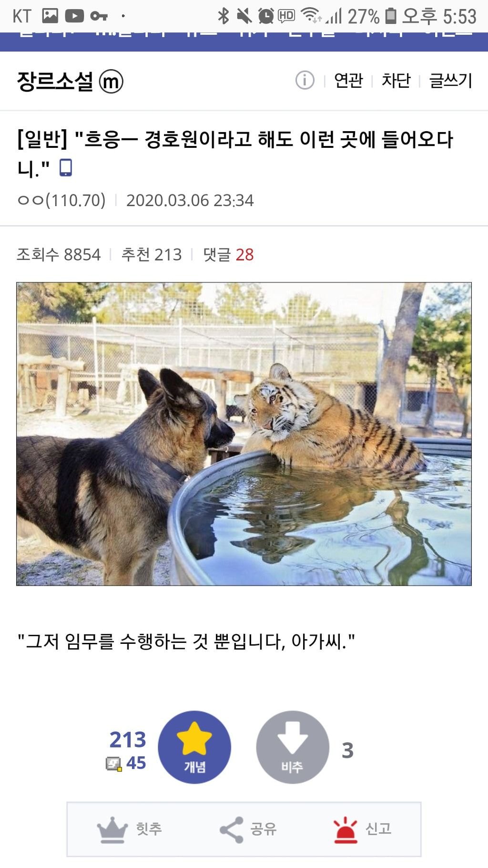Open the 연관 related galleries menu
Viewport: 488px width, 868px height.
[x=348, y=80]
